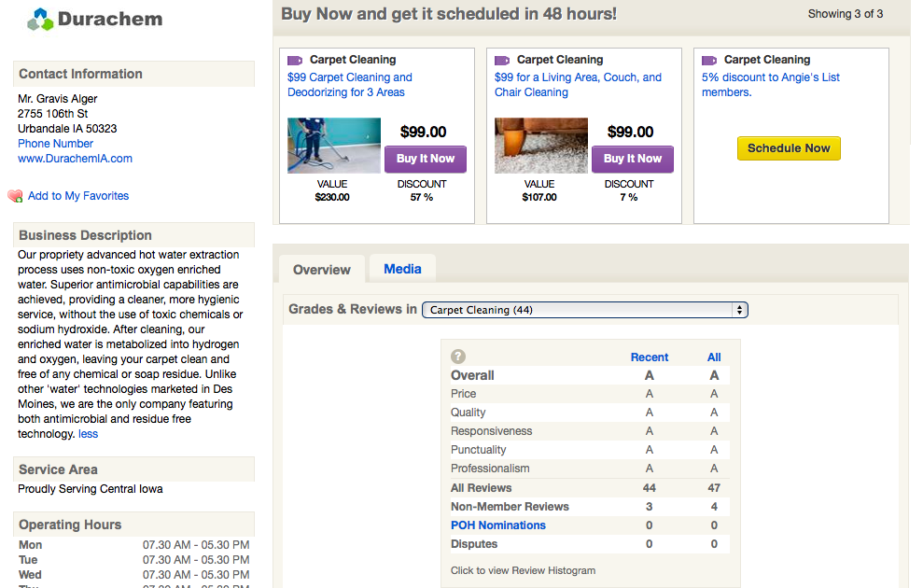The width and height of the screenshot is (923, 588).
Task: Click the DISCOUNT 7 % figure
Action: coord(629,197)
